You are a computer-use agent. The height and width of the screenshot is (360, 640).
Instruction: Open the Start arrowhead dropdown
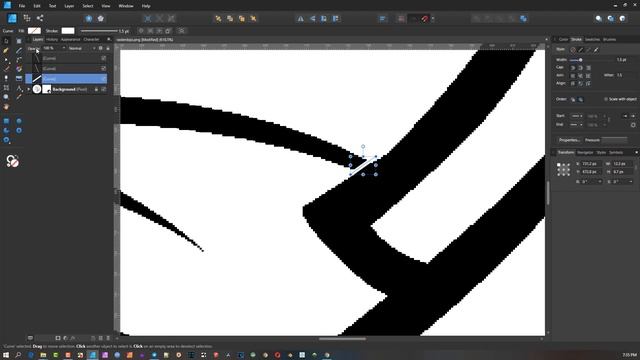pyautogui.click(x=576, y=116)
